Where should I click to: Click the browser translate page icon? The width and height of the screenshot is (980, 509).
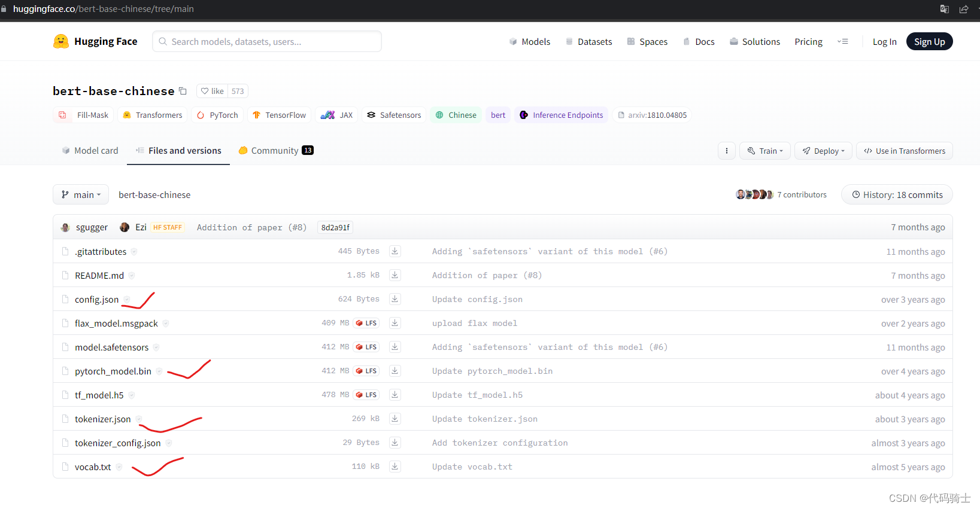pos(945,9)
